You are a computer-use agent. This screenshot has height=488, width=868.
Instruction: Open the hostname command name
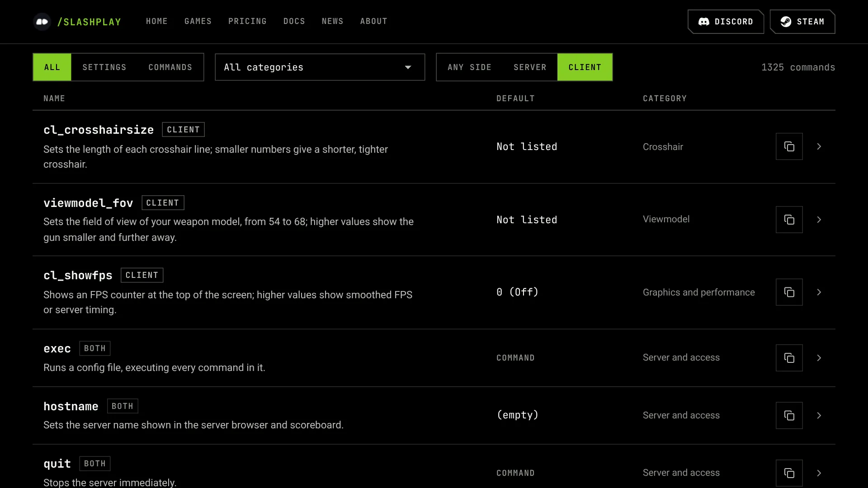(71, 406)
